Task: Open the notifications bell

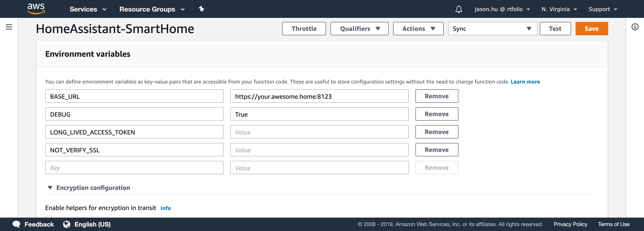Action: [x=458, y=9]
